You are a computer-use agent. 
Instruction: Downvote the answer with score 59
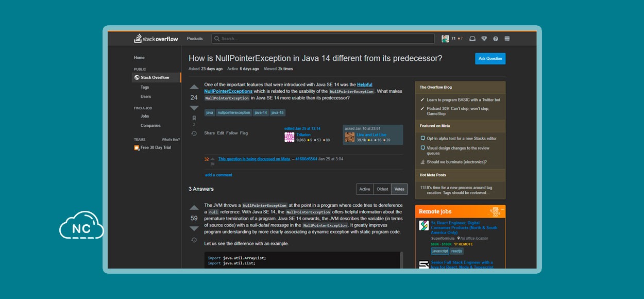coord(194,228)
